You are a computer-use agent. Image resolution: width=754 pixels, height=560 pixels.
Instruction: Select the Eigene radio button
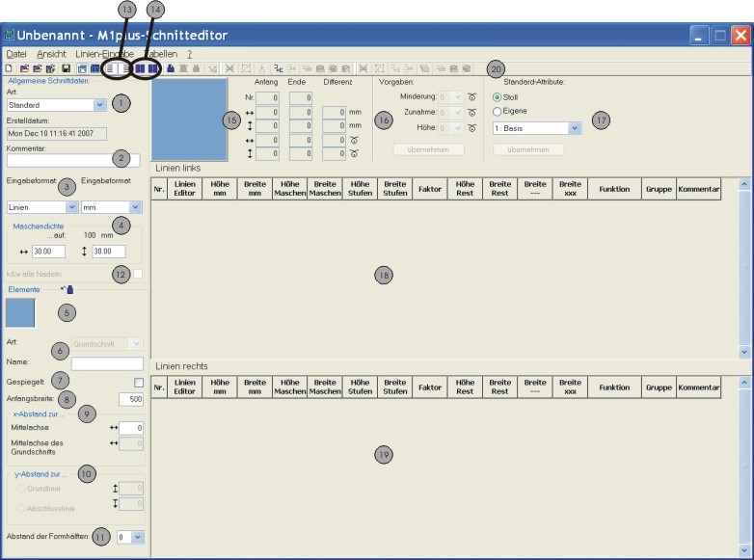498,111
